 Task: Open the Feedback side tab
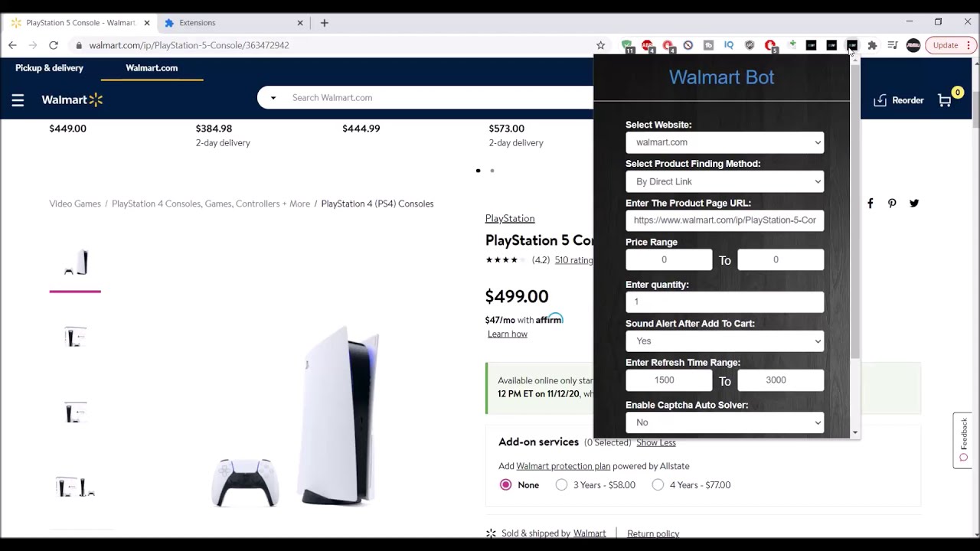click(x=963, y=441)
